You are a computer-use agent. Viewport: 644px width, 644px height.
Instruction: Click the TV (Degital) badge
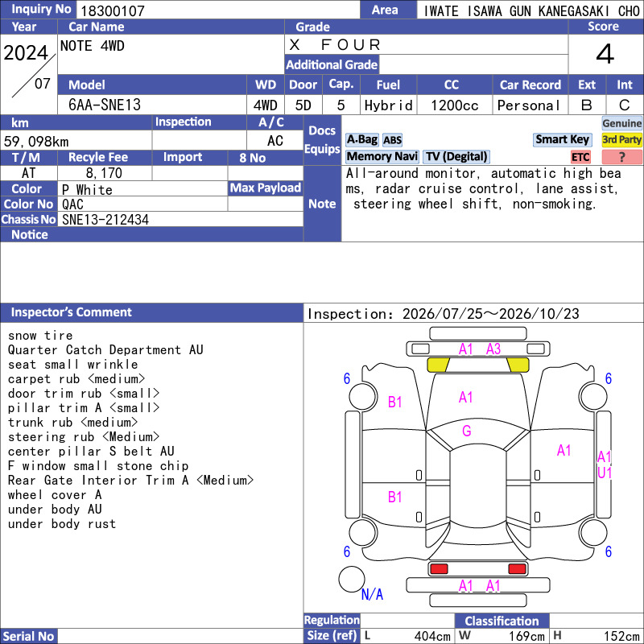tap(456, 156)
